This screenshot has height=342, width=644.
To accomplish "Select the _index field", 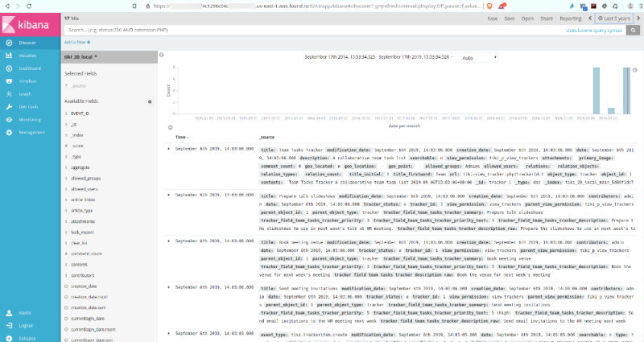I will tap(77, 135).
